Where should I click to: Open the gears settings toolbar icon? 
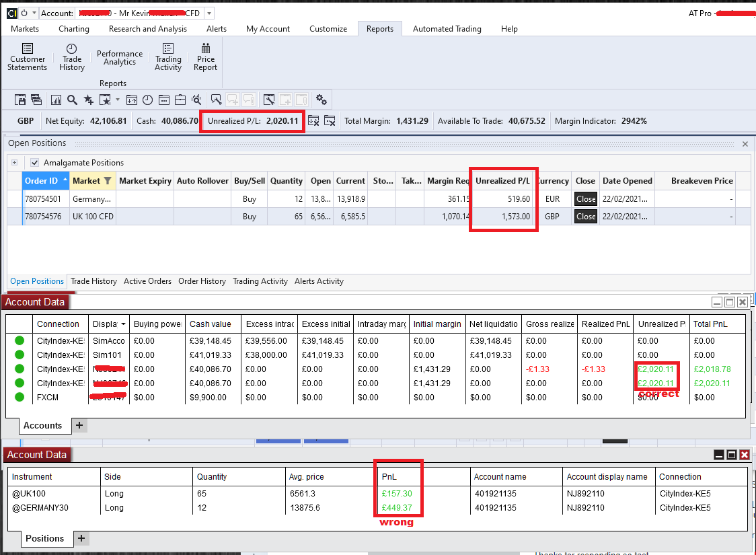point(322,100)
